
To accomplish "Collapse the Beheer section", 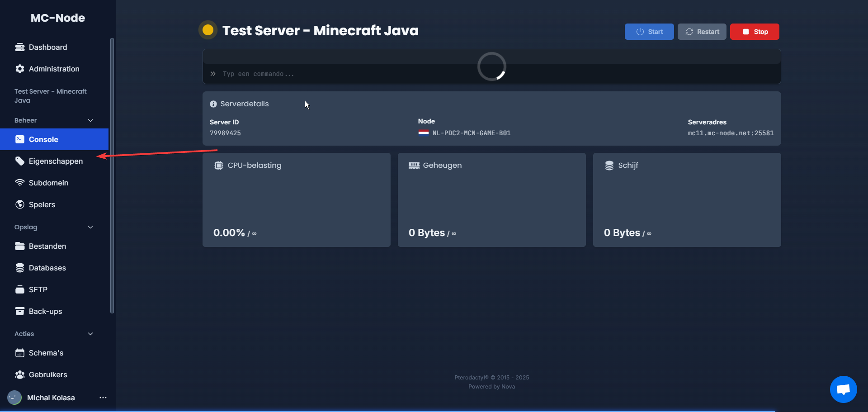I will (90, 120).
